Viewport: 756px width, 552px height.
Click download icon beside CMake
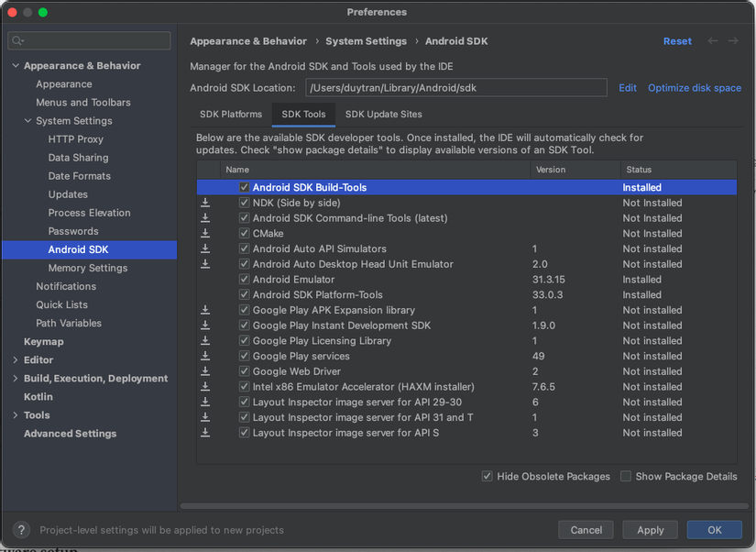tap(206, 233)
